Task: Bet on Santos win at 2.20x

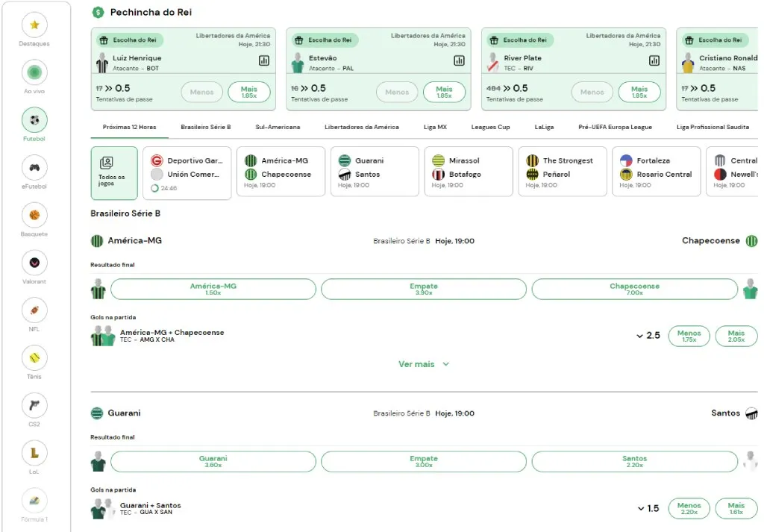Action: point(634,461)
